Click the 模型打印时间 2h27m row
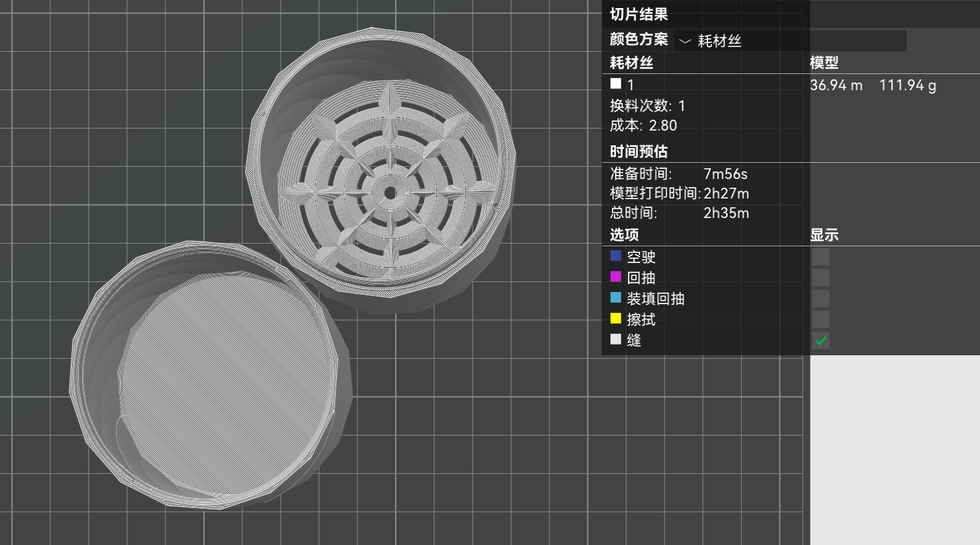980x545 pixels. 679,194
